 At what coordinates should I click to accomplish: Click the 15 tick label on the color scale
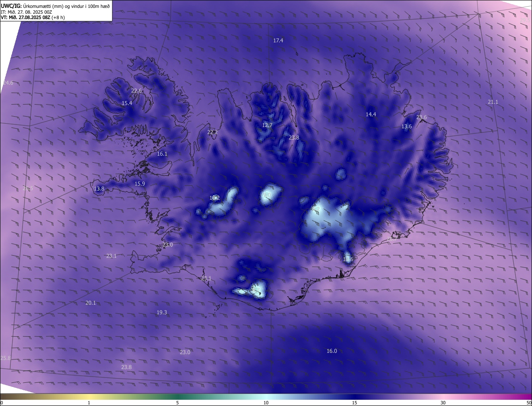point(355,403)
